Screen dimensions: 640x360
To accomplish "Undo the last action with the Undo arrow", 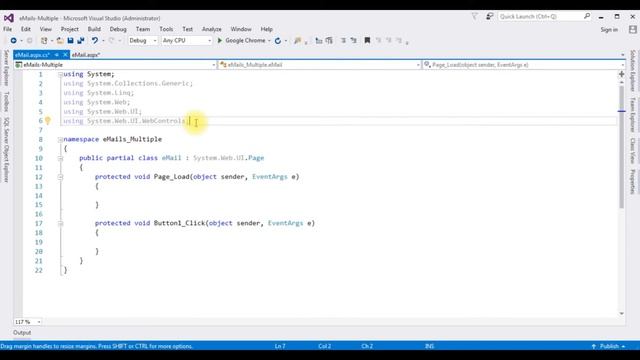I will coord(95,40).
